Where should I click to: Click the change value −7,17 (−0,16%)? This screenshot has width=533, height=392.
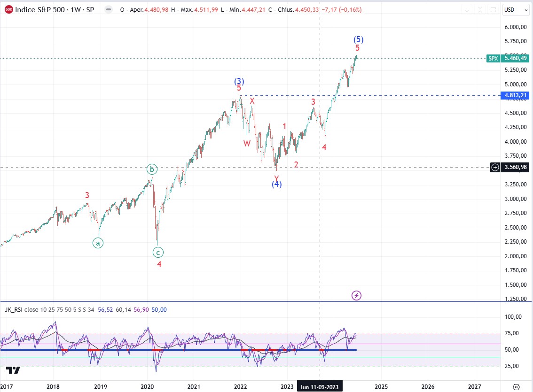tap(342, 9)
